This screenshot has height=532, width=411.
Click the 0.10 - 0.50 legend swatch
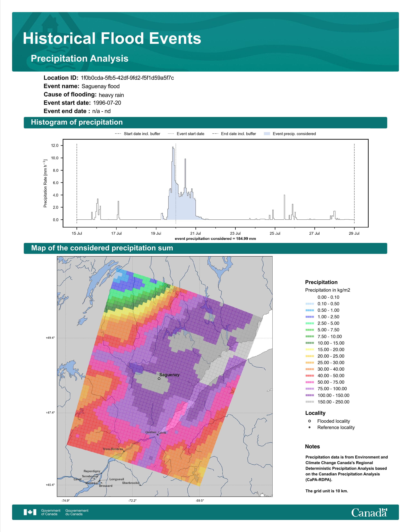pos(310,304)
